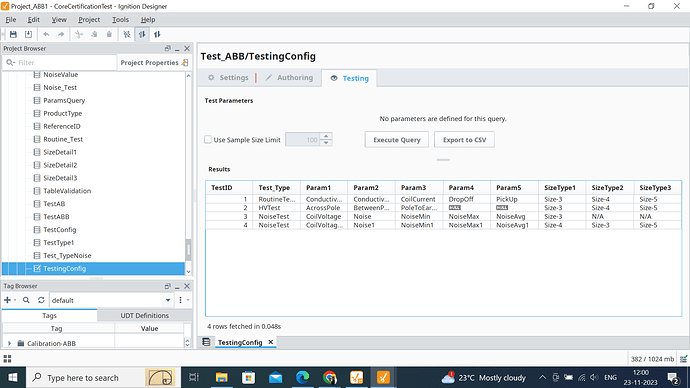Screen dimensions: 690x388
Task: Increase sample size limit with up arrow
Action: tap(326, 136)
